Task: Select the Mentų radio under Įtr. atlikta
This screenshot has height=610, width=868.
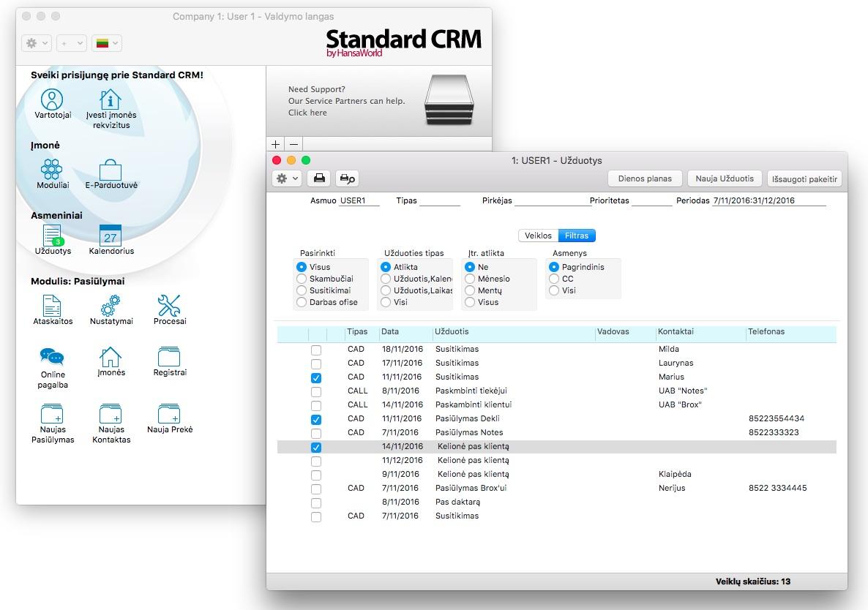Action: [x=470, y=290]
